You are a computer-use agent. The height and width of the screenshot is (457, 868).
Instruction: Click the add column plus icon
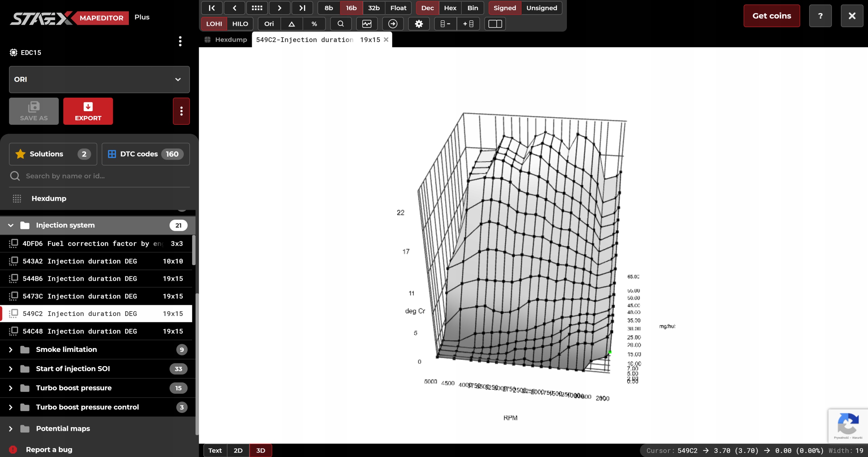click(468, 24)
